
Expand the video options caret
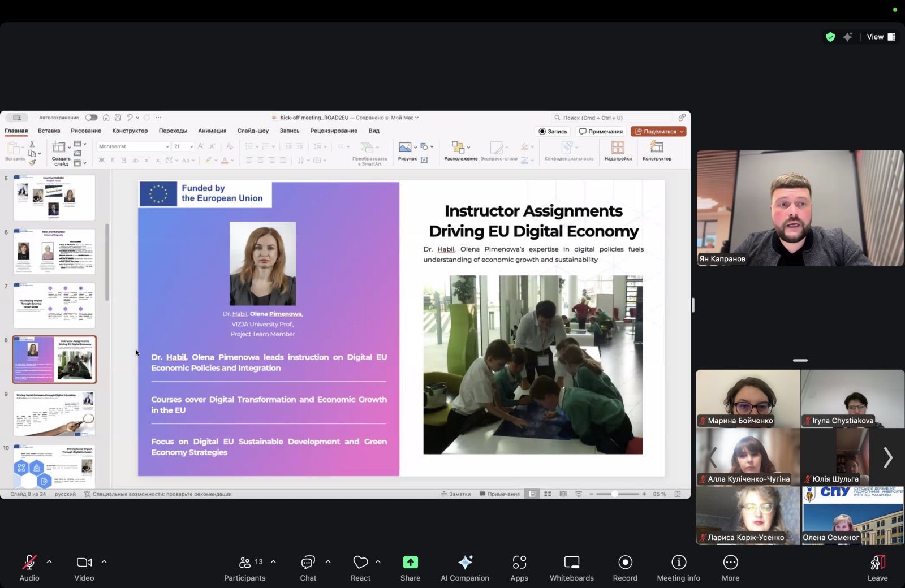click(x=104, y=562)
